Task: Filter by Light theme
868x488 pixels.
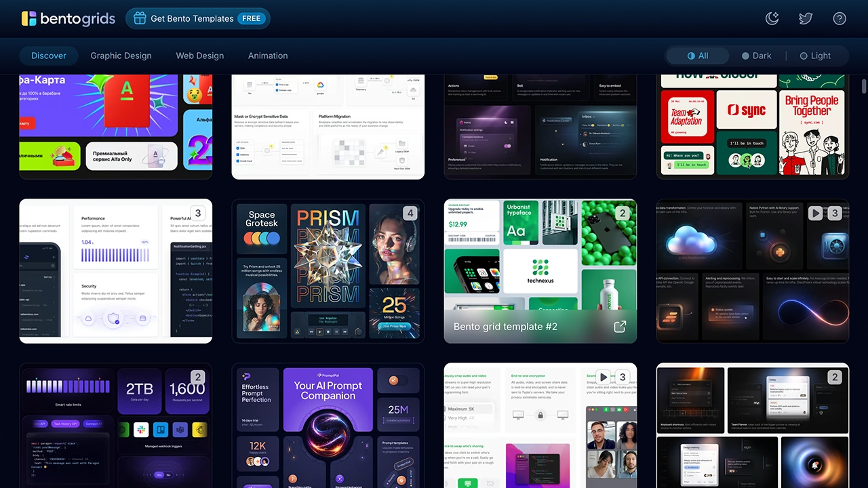Action: pos(815,56)
